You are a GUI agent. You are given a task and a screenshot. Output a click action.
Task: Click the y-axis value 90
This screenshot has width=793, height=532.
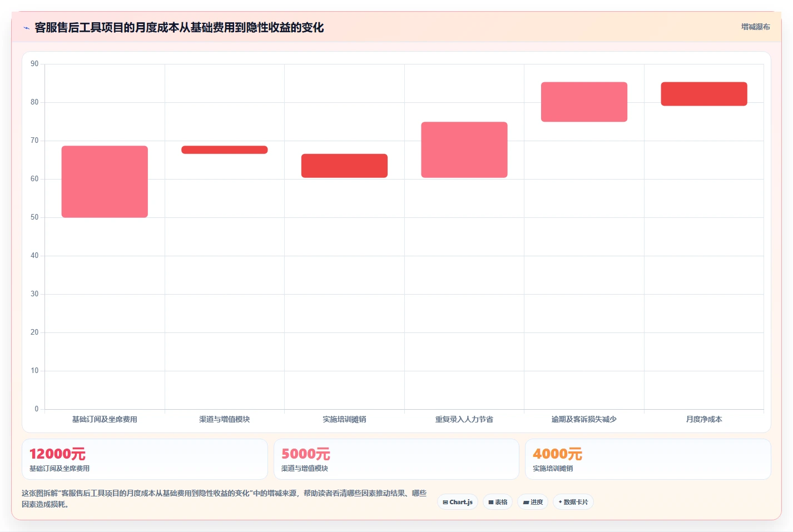34,64
